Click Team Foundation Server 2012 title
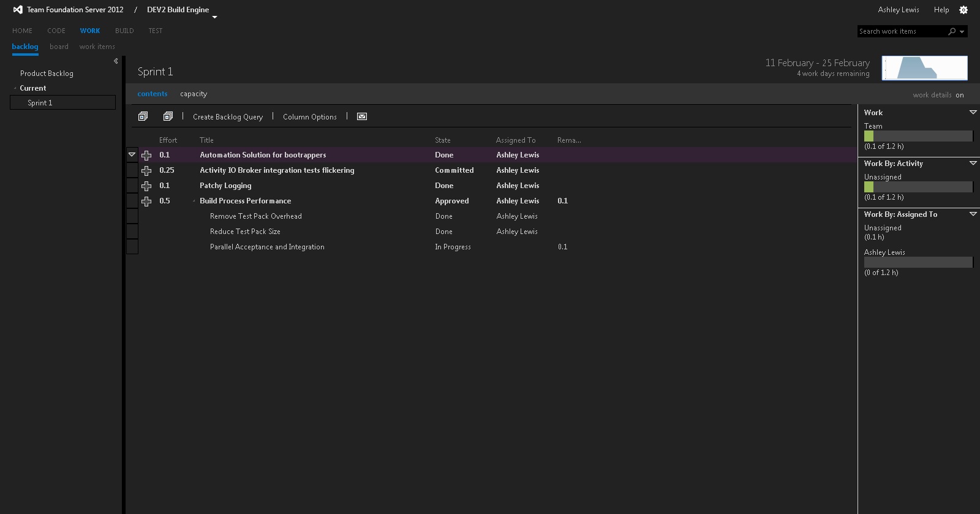 [75, 10]
